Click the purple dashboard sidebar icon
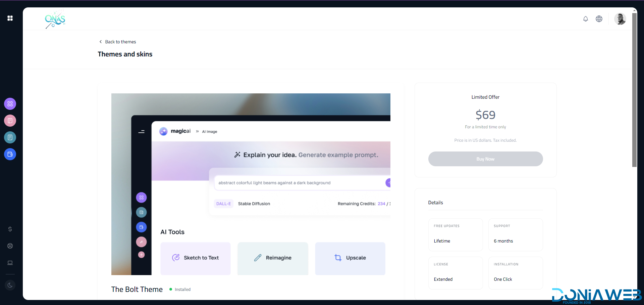 click(10, 104)
